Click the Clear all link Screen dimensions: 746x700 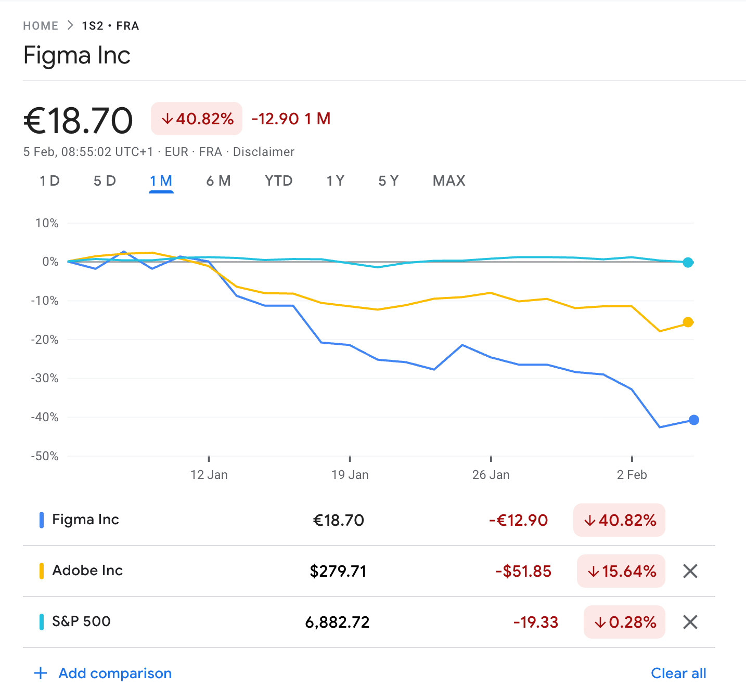[x=678, y=673]
